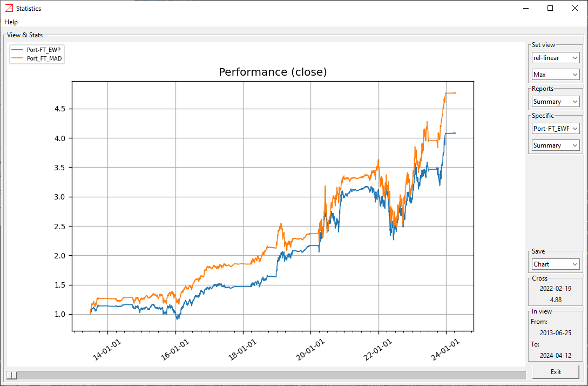This screenshot has width=588, height=386.
Task: Open the Max range dropdown
Action: (x=556, y=75)
